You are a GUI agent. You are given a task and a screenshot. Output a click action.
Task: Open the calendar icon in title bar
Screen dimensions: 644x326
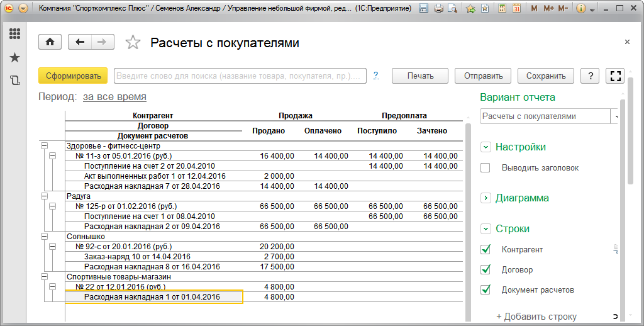(x=516, y=9)
